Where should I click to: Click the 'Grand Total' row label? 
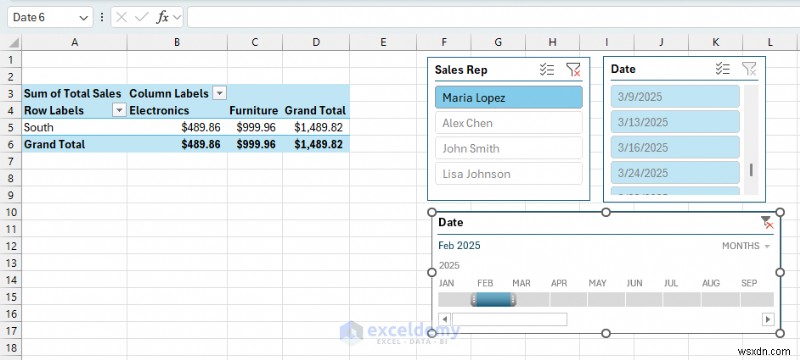click(x=74, y=144)
